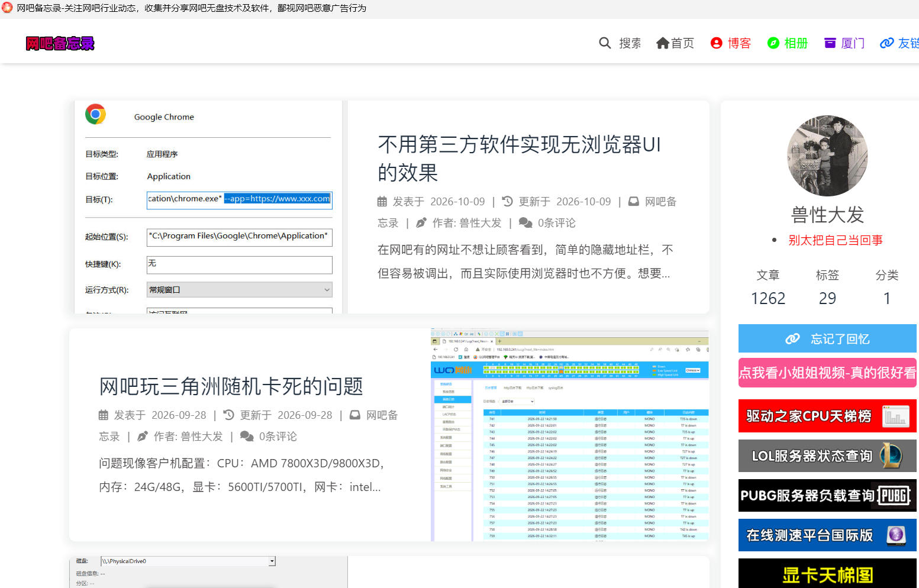Click the purple globe icon on 在线测速平台国际版

(x=896, y=535)
